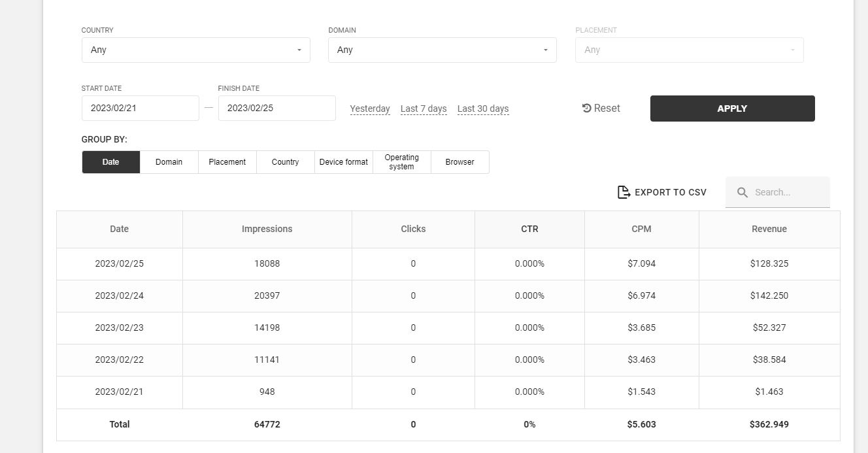Open the disabled Placement dropdown
This screenshot has height=453, width=868.
click(x=689, y=50)
